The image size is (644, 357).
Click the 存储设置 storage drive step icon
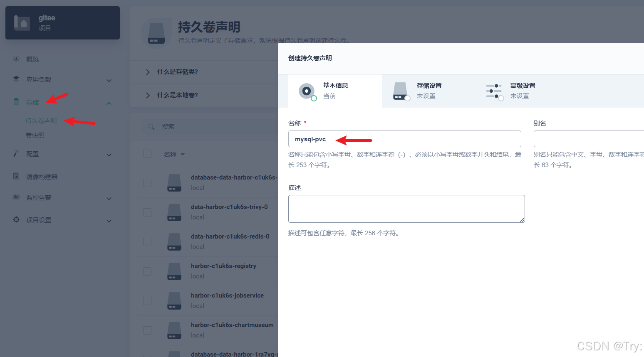coord(400,91)
